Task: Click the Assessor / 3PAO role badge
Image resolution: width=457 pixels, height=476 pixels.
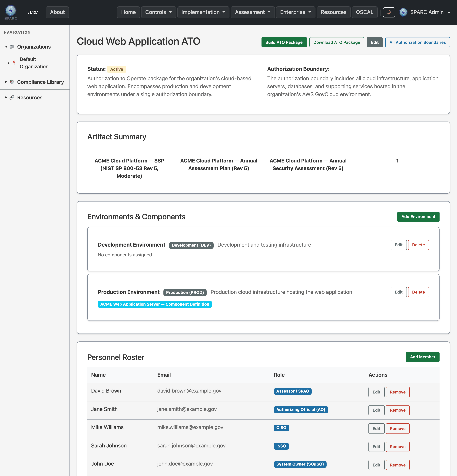Action: pyautogui.click(x=293, y=391)
